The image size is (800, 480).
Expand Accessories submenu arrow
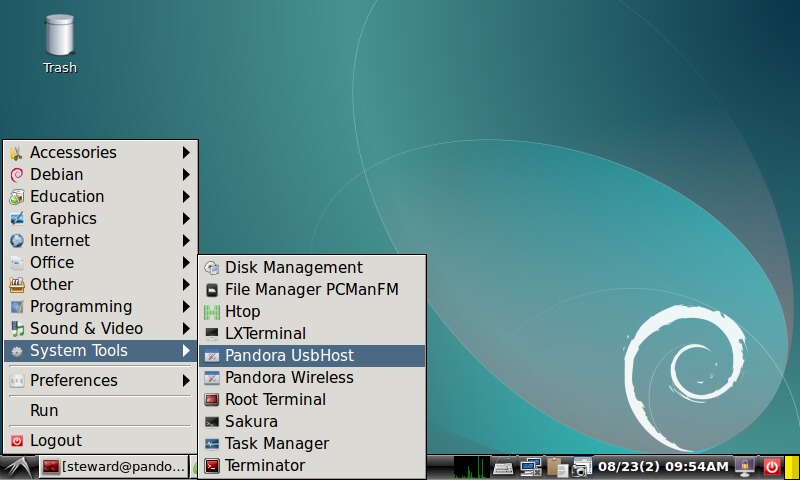coord(186,153)
